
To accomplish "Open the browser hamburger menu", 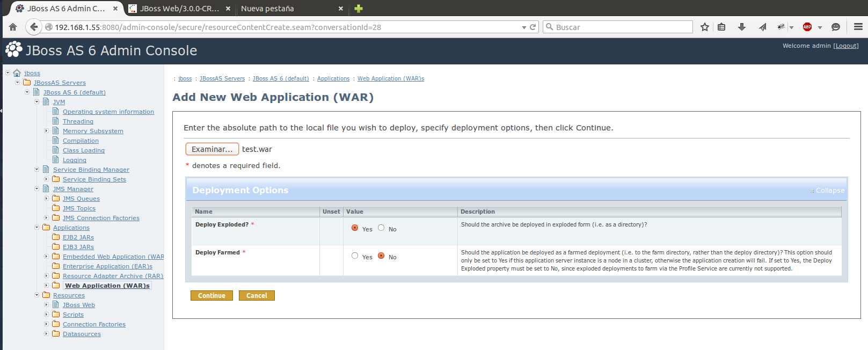I will coord(858,27).
